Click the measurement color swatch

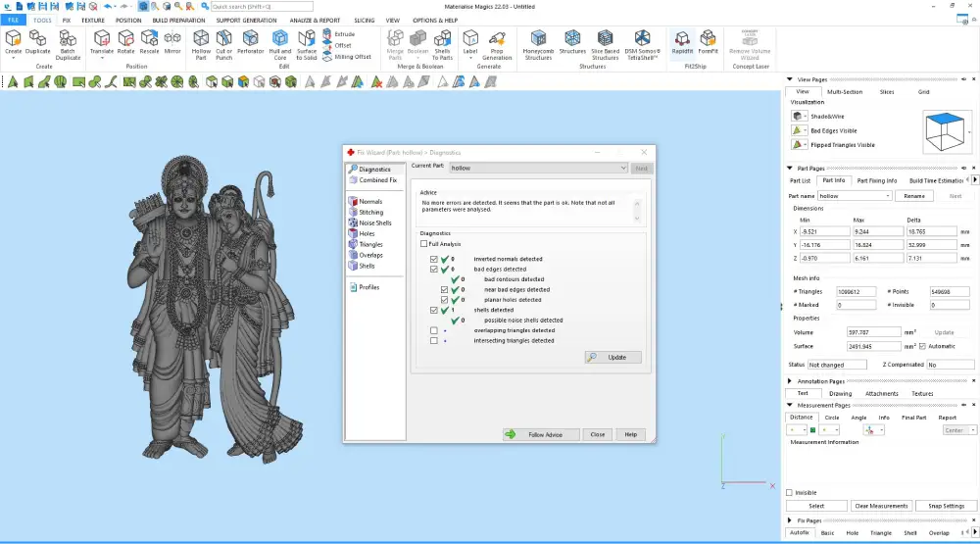(x=812, y=430)
